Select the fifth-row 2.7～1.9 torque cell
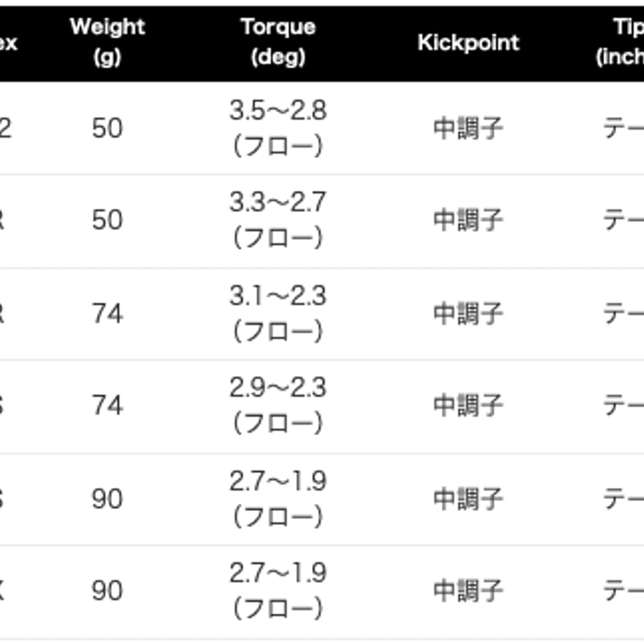The width and height of the screenshot is (644, 644). [278, 499]
